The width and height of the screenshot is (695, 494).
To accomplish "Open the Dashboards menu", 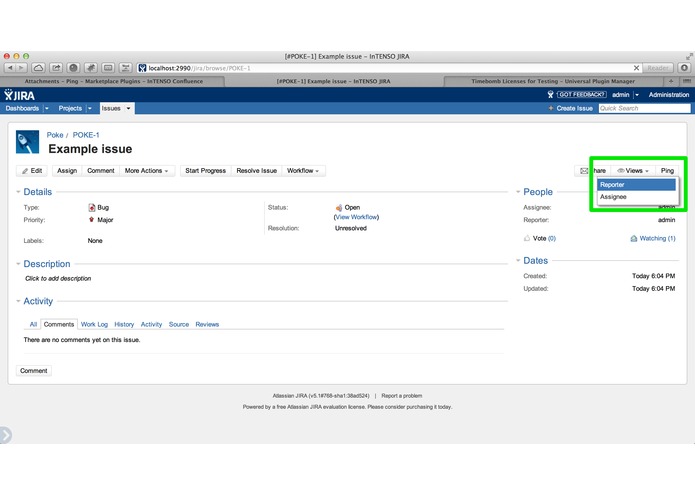I will coord(22,108).
